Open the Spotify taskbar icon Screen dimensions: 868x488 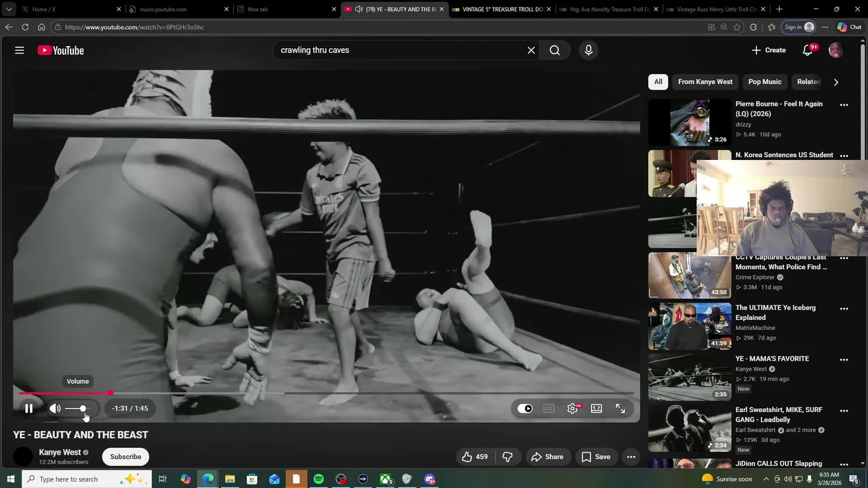(x=319, y=479)
